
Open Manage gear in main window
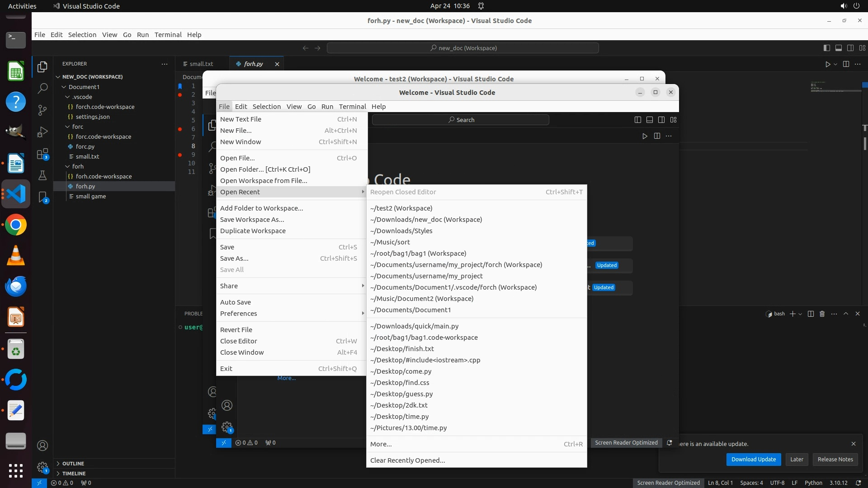[x=42, y=467]
